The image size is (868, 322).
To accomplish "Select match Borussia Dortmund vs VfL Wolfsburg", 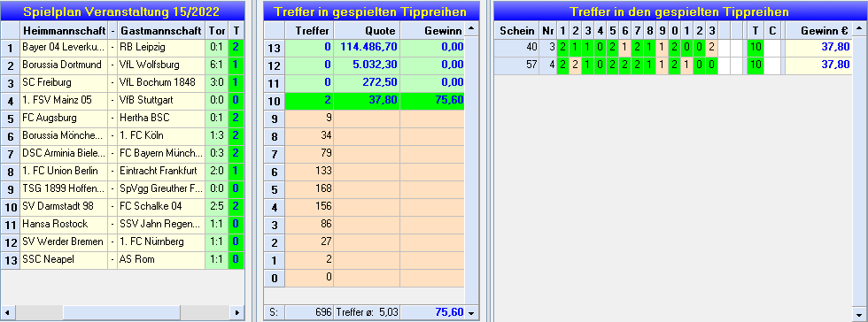I will pyautogui.click(x=122, y=65).
